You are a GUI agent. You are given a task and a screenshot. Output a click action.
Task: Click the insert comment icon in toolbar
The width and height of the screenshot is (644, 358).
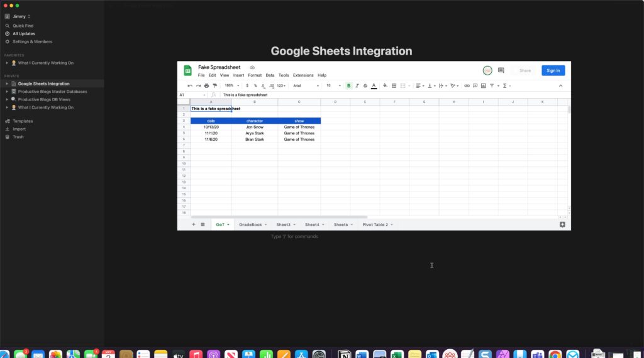tap(475, 85)
